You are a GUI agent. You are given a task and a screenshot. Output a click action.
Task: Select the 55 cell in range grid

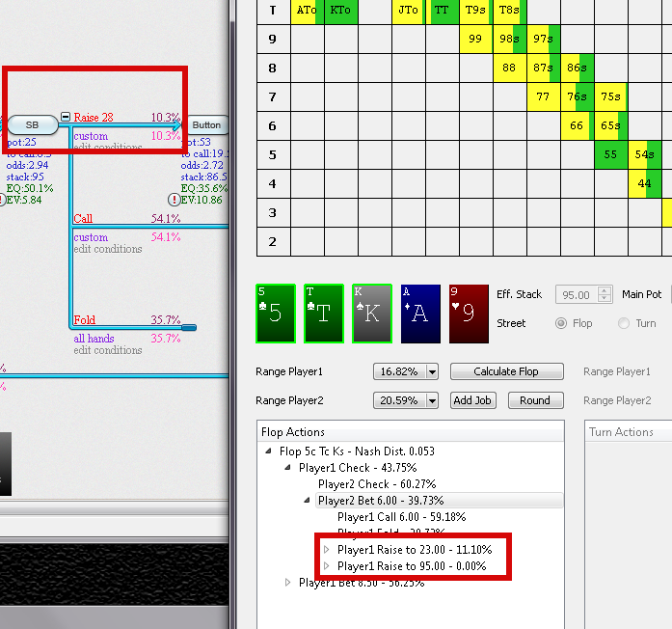pos(610,154)
